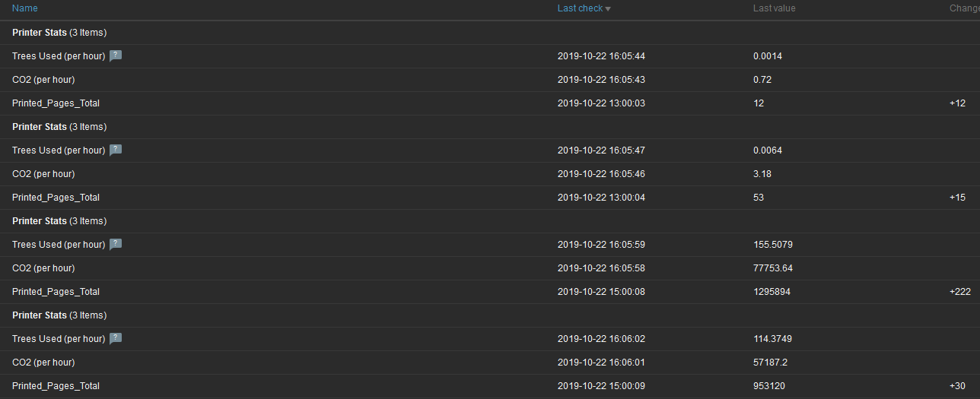Click help icon on Trees Used row 155.5079
980x399 pixels.
pos(116,244)
